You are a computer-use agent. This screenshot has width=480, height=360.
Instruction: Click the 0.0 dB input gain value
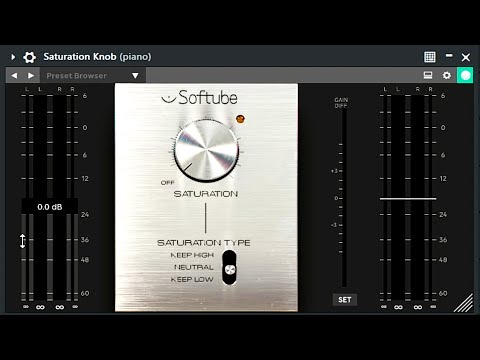coord(50,207)
